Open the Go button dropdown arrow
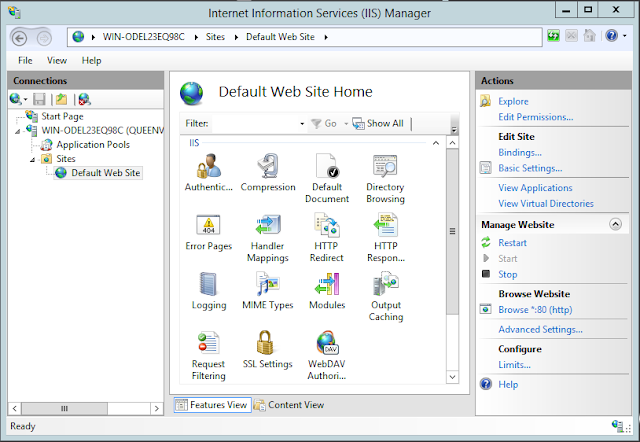The height and width of the screenshot is (442, 640). 346,124
